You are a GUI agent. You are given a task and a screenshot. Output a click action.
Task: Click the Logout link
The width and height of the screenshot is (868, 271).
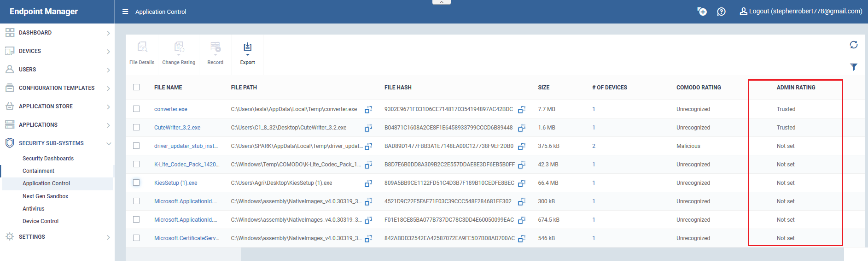click(x=801, y=12)
